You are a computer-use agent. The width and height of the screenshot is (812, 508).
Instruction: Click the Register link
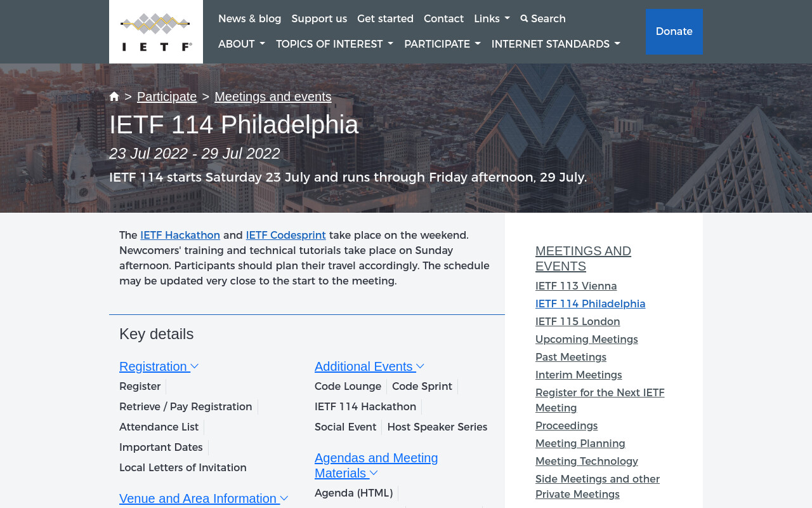pyautogui.click(x=140, y=387)
